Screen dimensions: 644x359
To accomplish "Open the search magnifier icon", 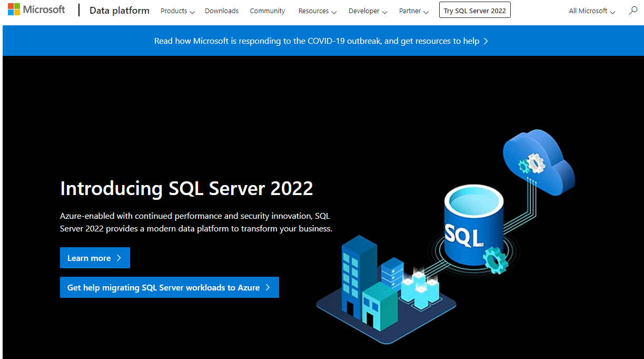I will coord(633,11).
